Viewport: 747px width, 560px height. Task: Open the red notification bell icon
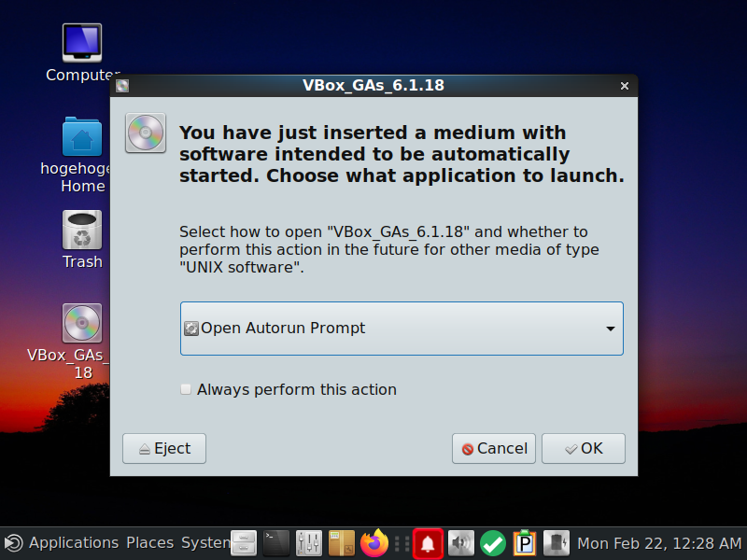tap(428, 543)
